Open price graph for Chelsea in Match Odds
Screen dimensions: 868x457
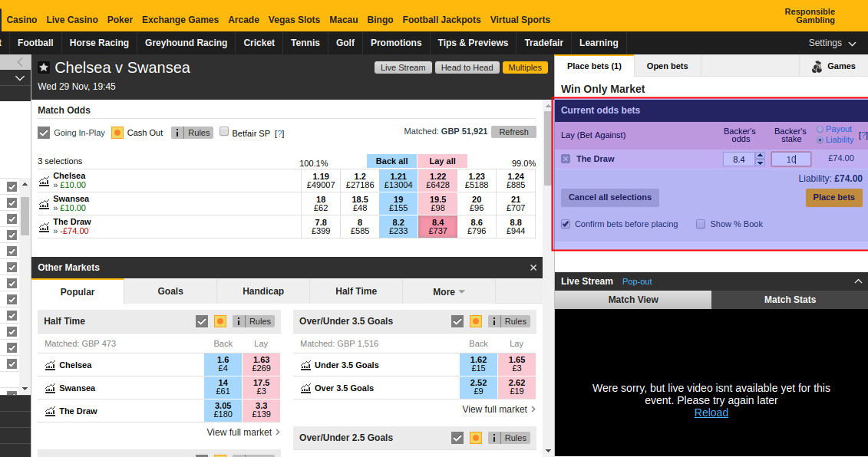(x=45, y=181)
